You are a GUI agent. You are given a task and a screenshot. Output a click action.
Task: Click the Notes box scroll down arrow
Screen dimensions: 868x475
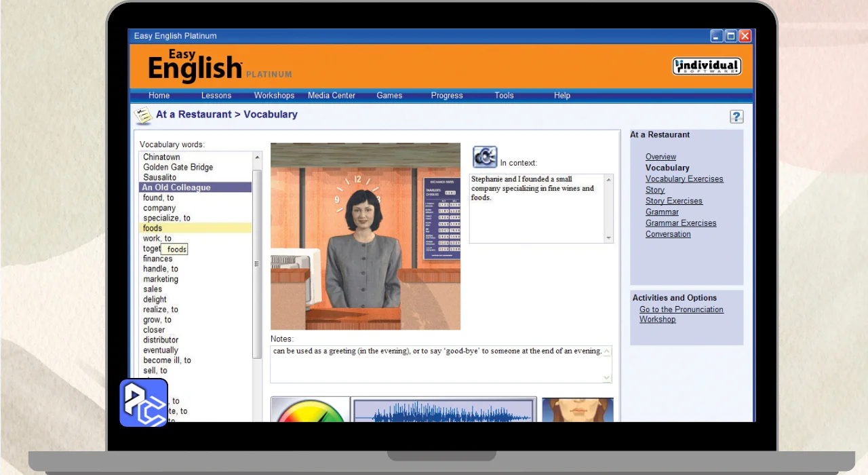pos(607,377)
